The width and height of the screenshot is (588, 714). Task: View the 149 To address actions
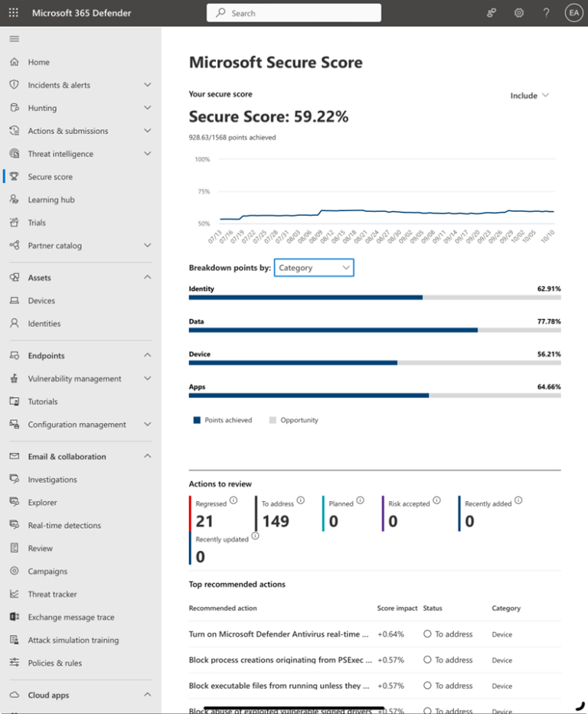coord(275,521)
